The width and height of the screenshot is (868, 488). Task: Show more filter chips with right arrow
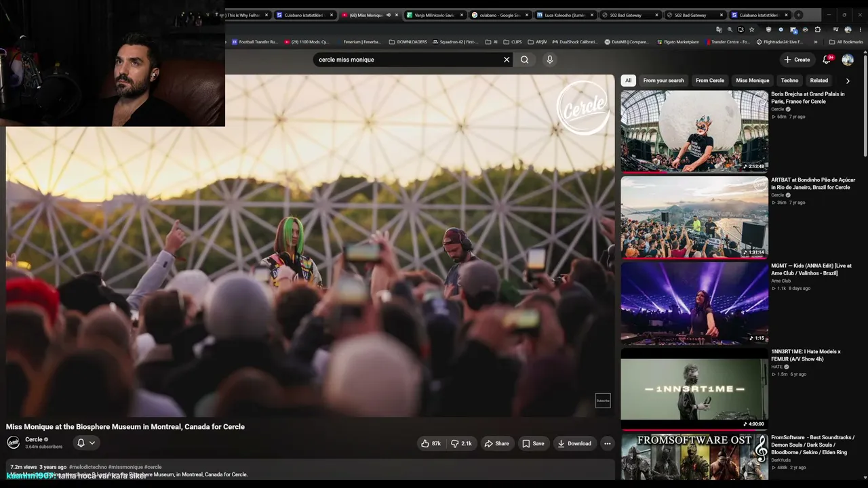click(x=847, y=81)
